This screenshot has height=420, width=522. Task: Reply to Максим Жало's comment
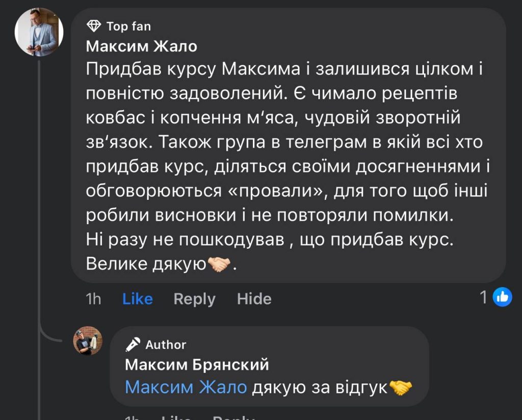[x=194, y=299]
